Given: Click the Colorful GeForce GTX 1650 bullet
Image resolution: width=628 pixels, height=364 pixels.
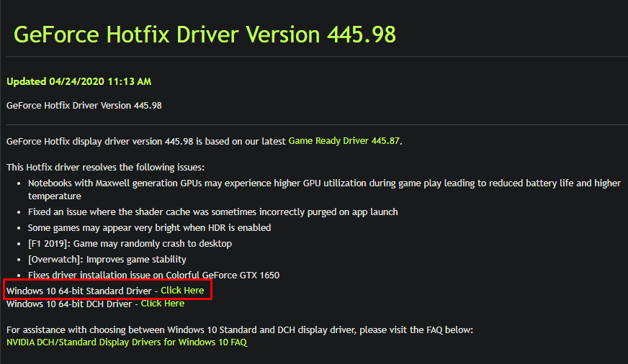Looking at the screenshot, I should click(x=153, y=276).
